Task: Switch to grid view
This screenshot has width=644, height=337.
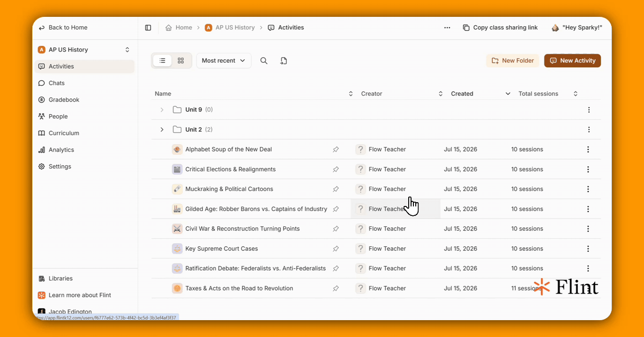Action: click(181, 60)
